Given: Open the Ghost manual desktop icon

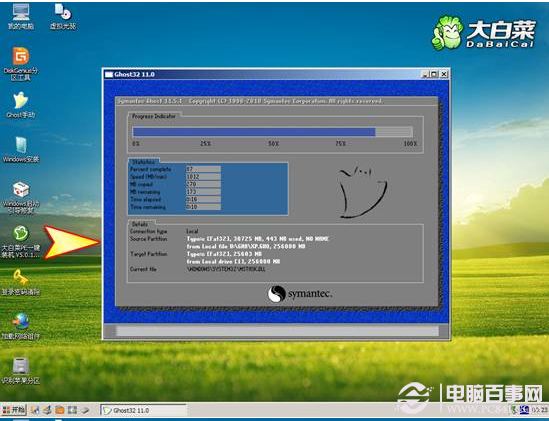Looking at the screenshot, I should click(x=21, y=105).
